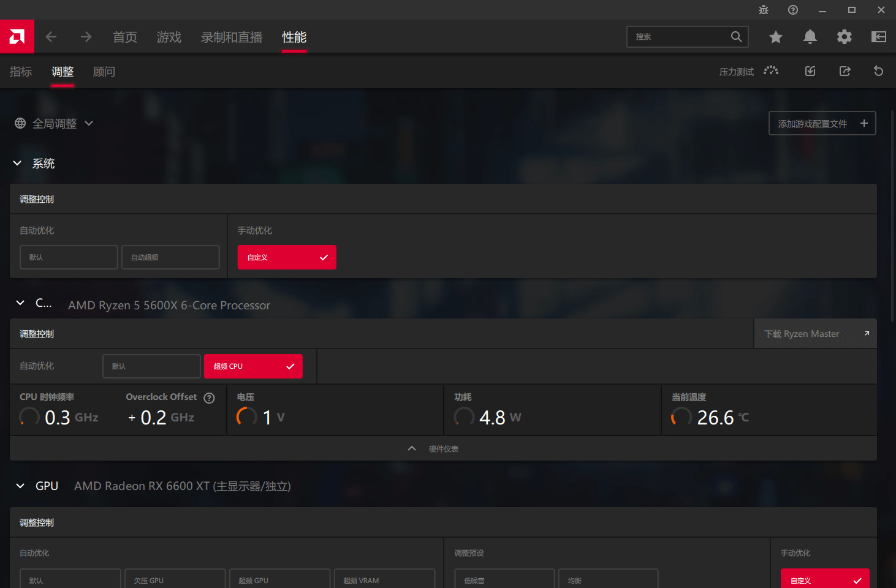Open AMD settings via gear icon
Viewport: 896px width, 588px height.
(x=844, y=37)
